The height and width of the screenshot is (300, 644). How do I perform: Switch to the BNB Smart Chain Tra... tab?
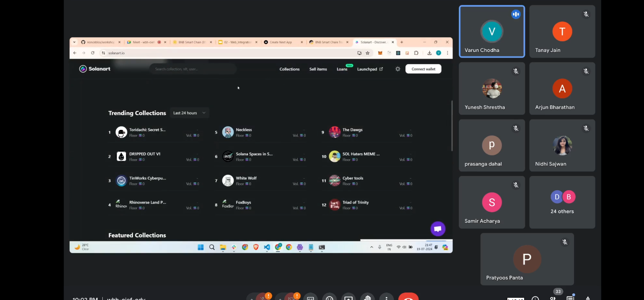pos(329,42)
